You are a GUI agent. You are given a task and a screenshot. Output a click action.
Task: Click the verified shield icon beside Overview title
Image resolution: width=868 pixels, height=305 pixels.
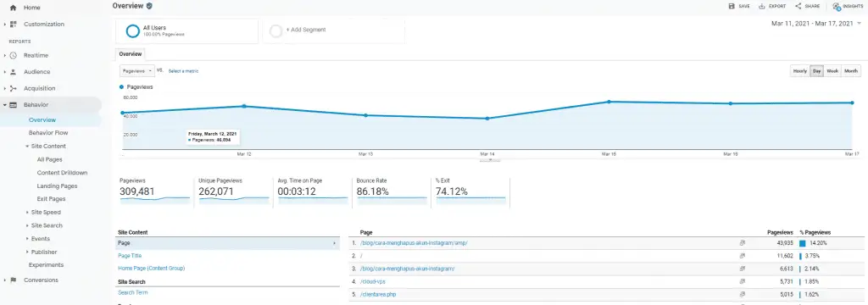click(x=149, y=6)
